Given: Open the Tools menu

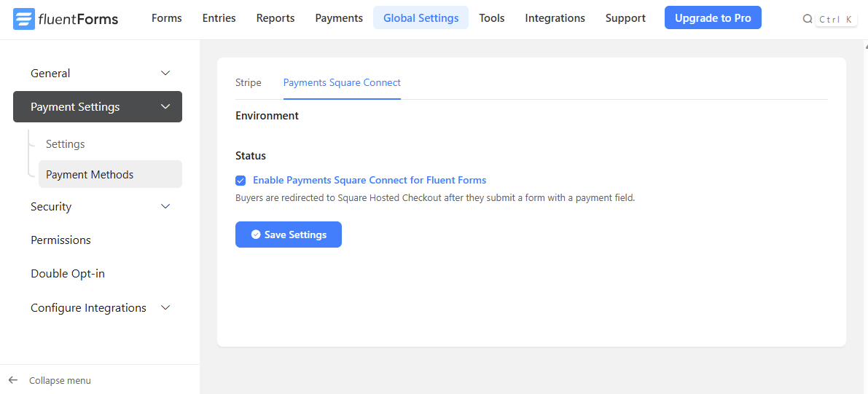Looking at the screenshot, I should point(491,18).
